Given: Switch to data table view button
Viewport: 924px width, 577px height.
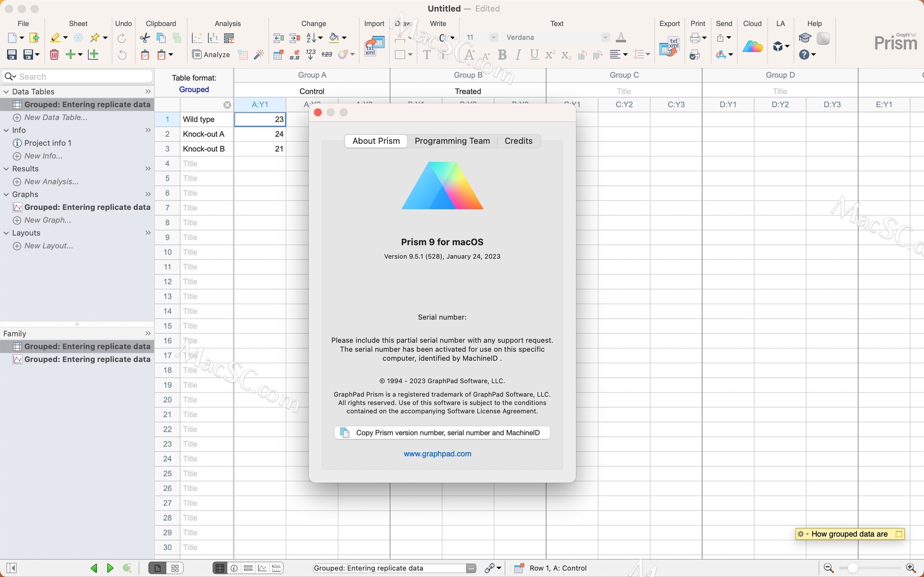Looking at the screenshot, I should [219, 568].
